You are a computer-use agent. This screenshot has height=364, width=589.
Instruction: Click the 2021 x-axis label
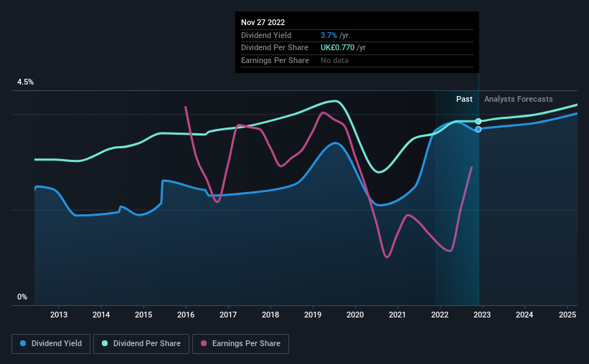point(397,315)
